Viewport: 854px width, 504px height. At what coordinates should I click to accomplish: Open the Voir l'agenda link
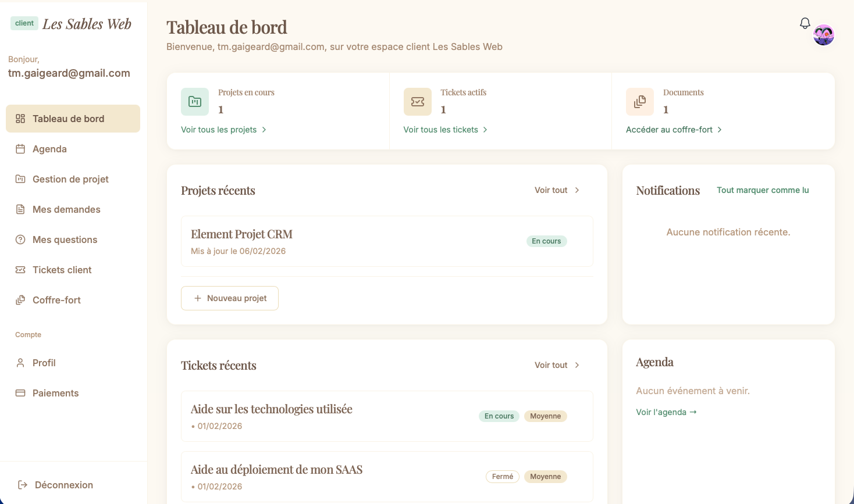(666, 412)
